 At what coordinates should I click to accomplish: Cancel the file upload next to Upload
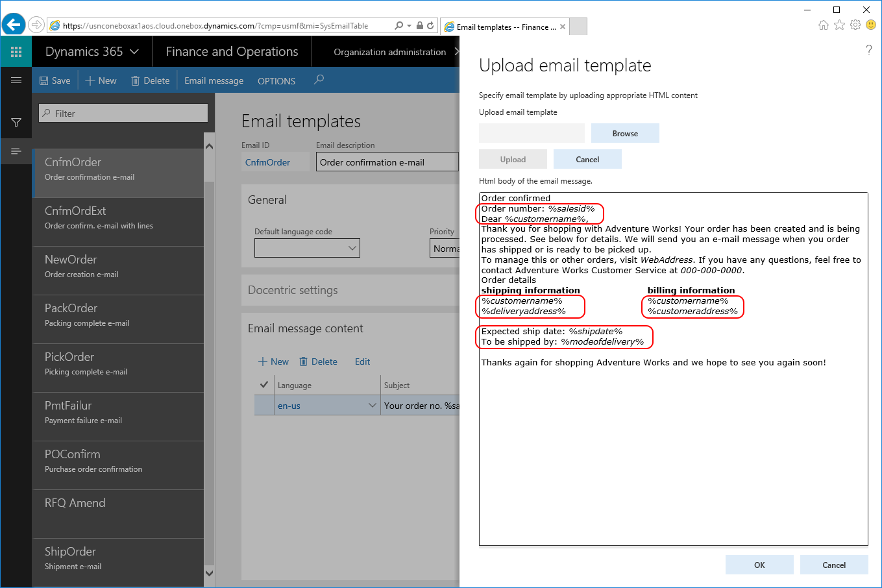pyautogui.click(x=587, y=159)
